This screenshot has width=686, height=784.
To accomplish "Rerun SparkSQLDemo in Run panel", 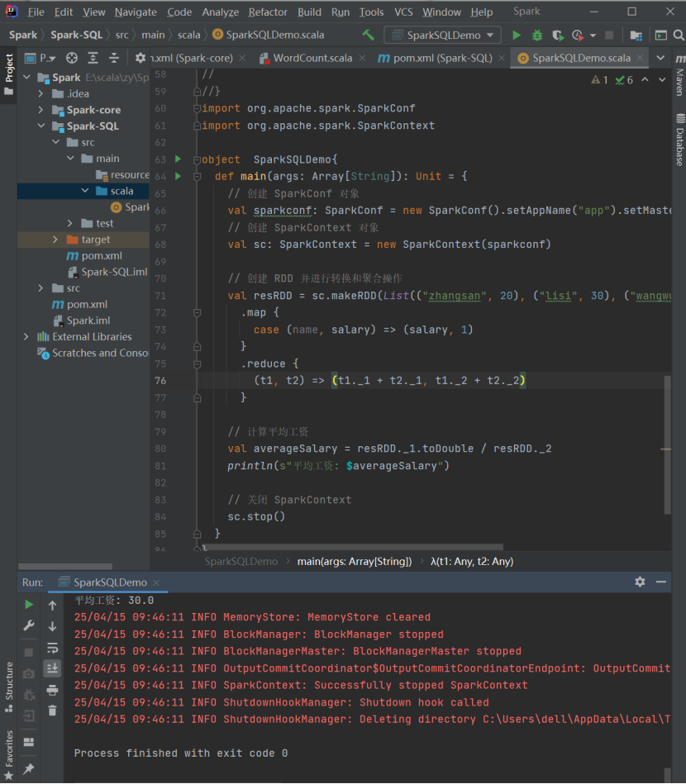I will coord(29,605).
